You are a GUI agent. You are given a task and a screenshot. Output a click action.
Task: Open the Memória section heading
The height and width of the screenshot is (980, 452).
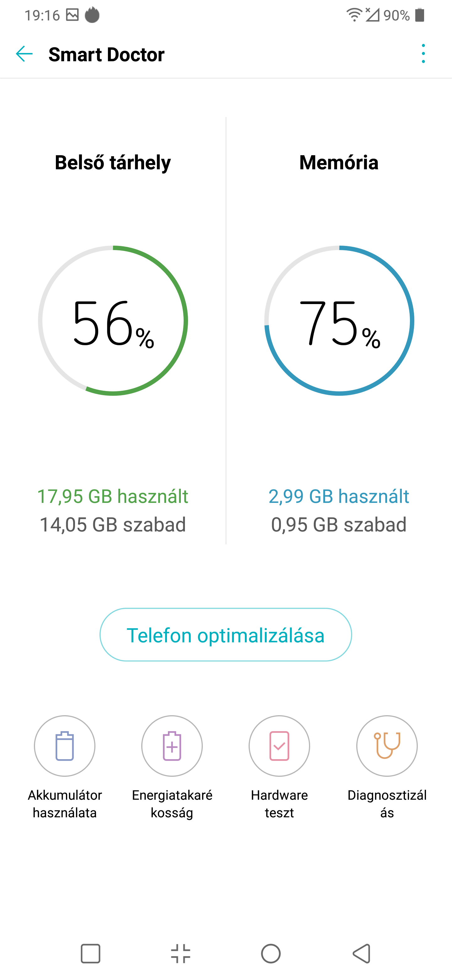pos(339,162)
